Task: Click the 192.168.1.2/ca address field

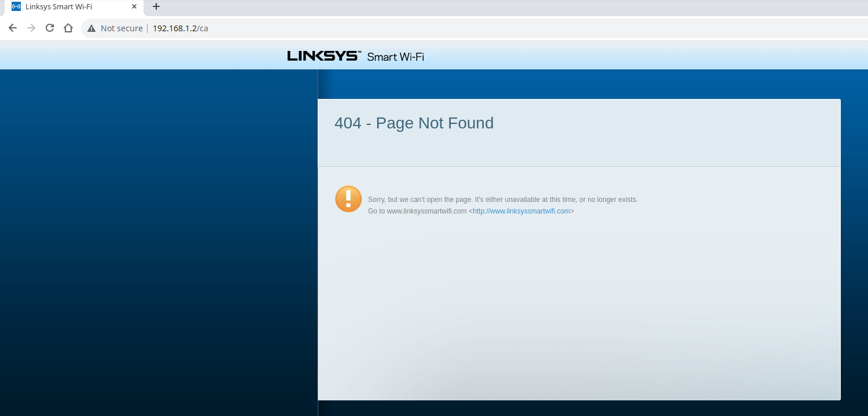Action: click(180, 28)
